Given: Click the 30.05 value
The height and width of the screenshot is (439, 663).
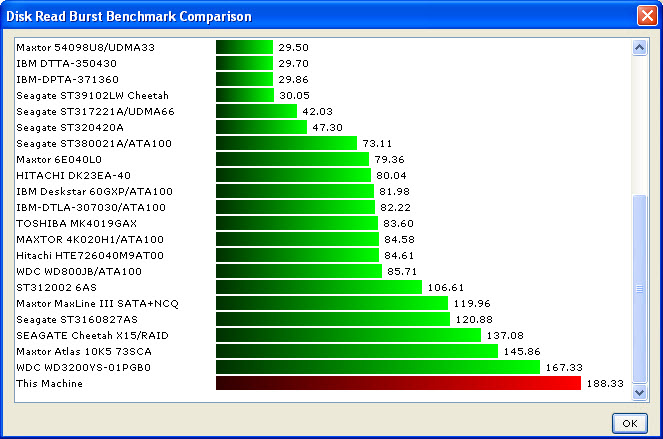Looking at the screenshot, I should (294, 96).
